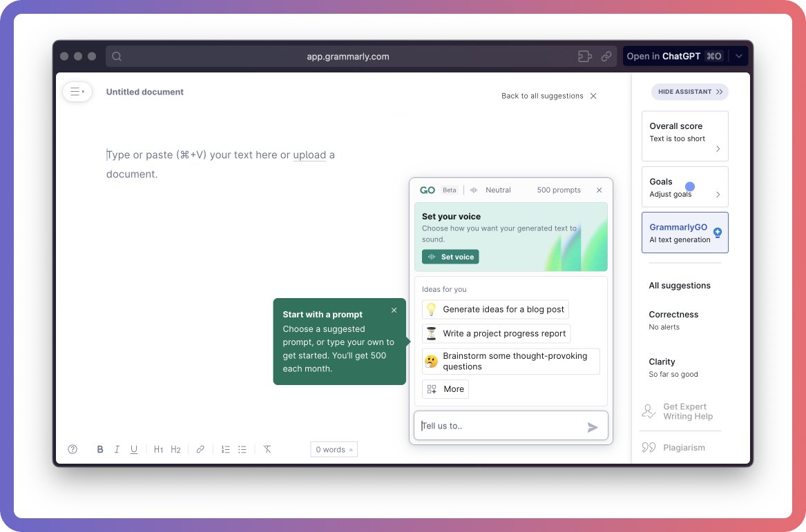Select Write a project progress report

pos(496,333)
